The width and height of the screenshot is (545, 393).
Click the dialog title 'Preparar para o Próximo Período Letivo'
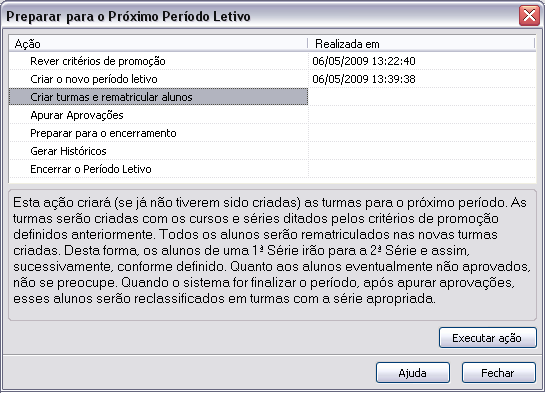(x=128, y=16)
